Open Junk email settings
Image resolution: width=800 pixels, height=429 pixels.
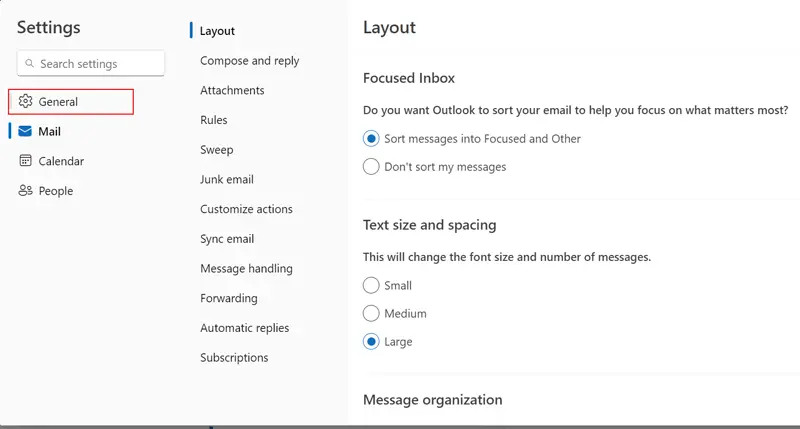(226, 180)
